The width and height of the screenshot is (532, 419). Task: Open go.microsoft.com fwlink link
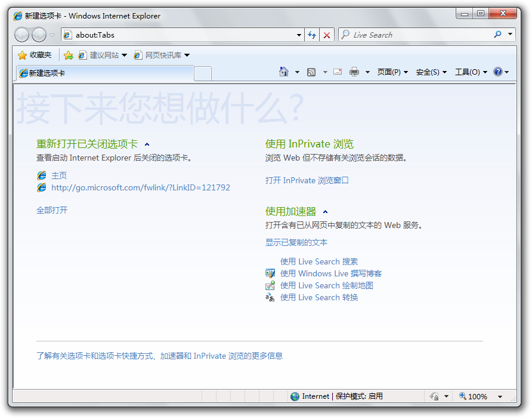click(x=141, y=187)
